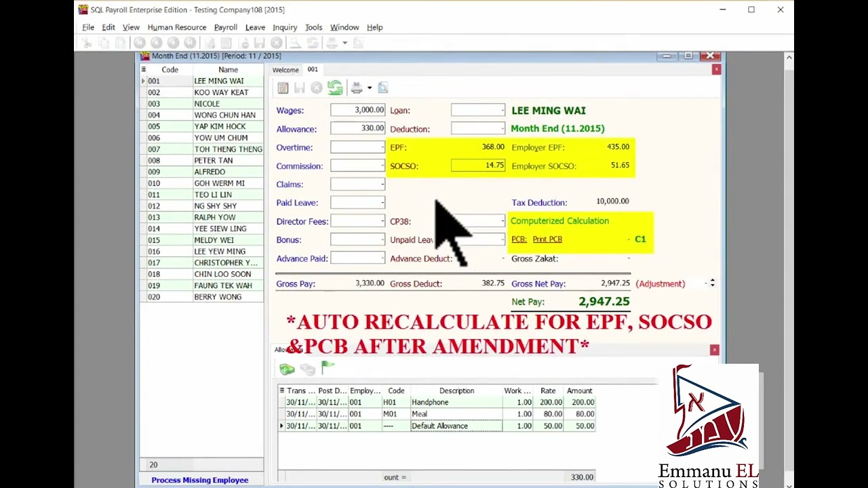Click the Code column header in employee list

click(x=170, y=69)
